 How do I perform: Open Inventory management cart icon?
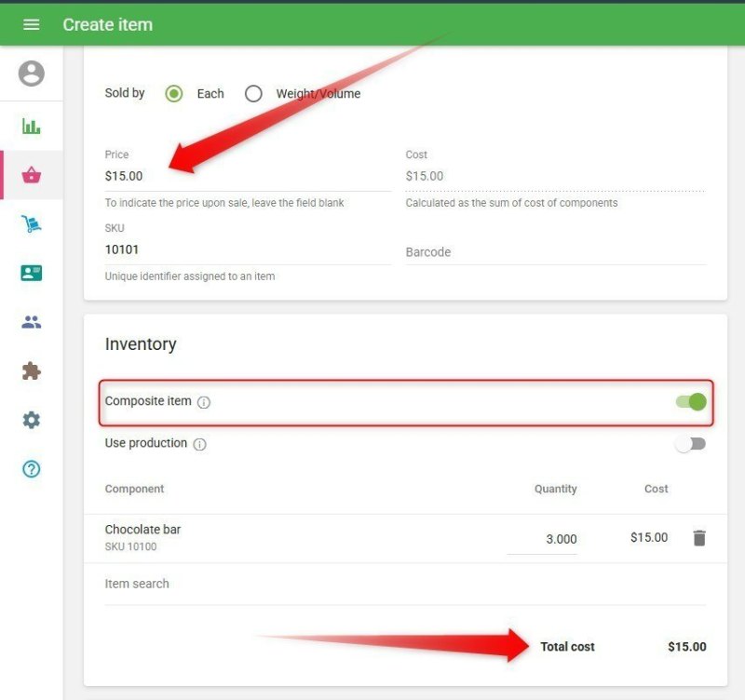[x=31, y=224]
